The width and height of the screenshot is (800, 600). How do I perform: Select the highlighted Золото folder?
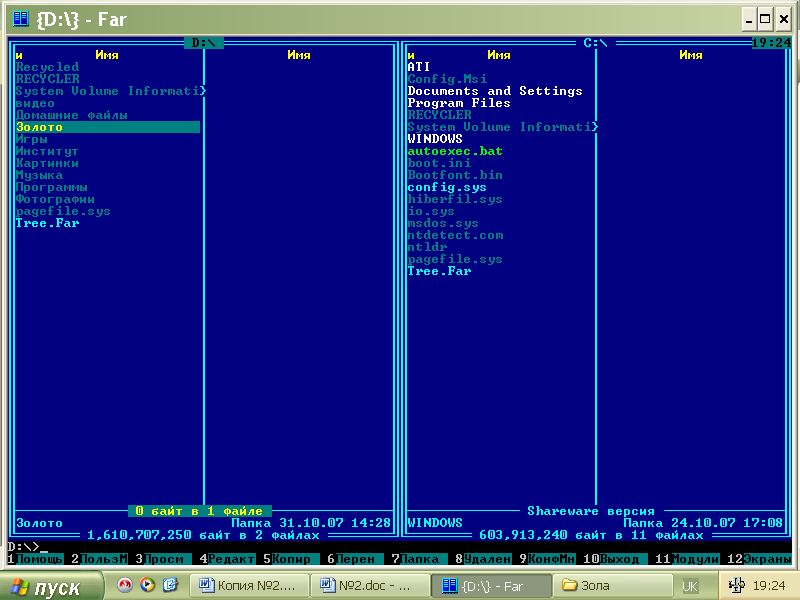(108, 127)
